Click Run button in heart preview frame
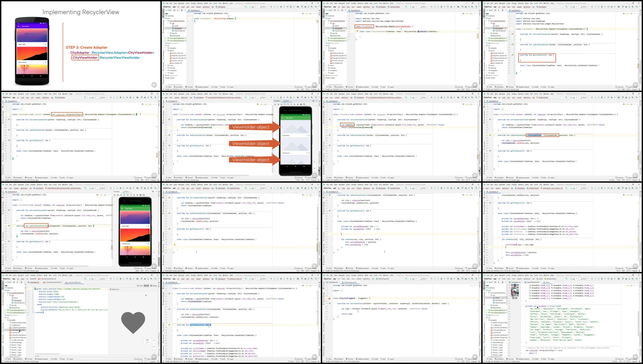Viewport: 643px width, 364px height. coord(111,279)
